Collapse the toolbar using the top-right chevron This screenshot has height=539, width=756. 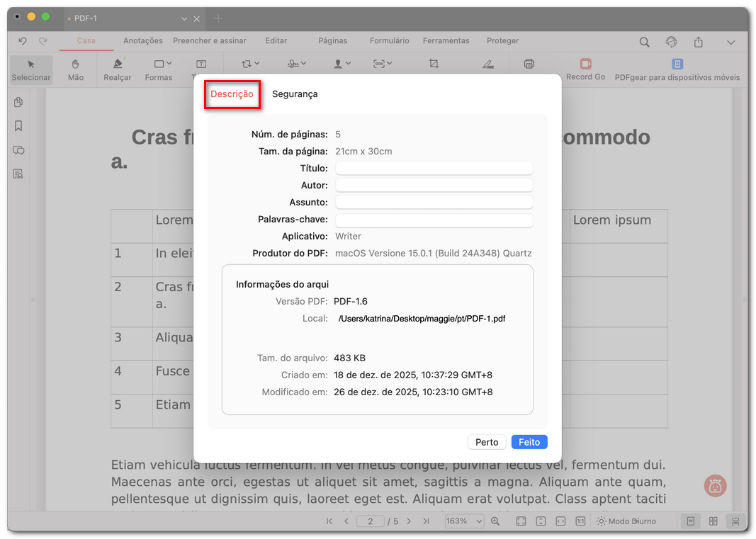click(731, 42)
